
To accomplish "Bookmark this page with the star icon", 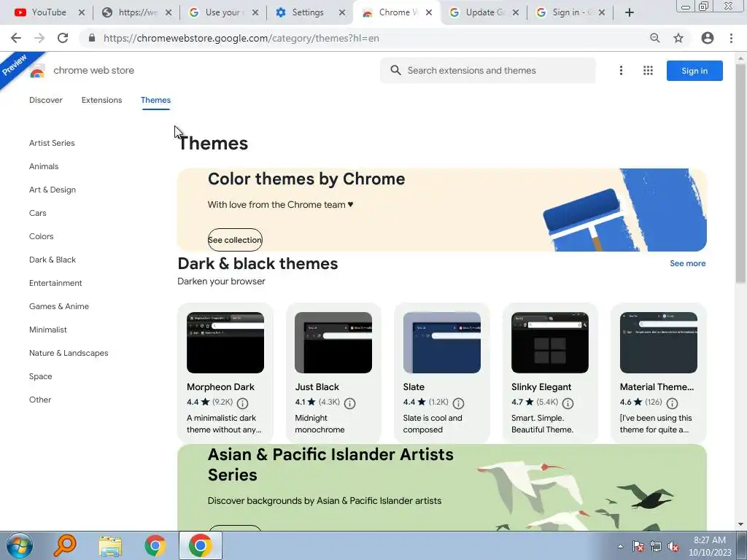I will point(678,38).
